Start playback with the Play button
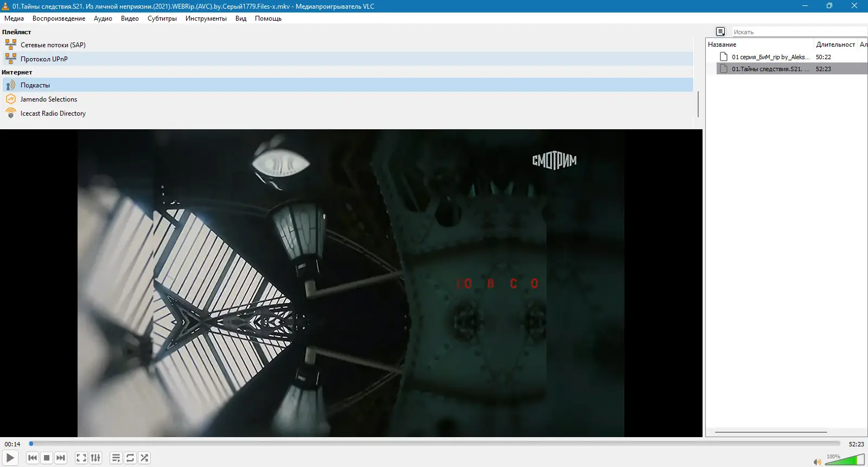This screenshot has width=868, height=467. [10, 458]
